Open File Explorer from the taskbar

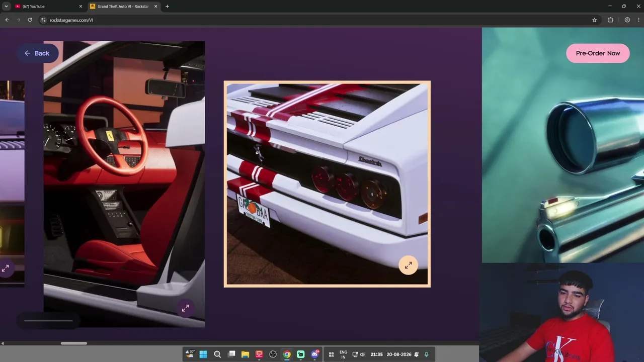[x=245, y=354]
